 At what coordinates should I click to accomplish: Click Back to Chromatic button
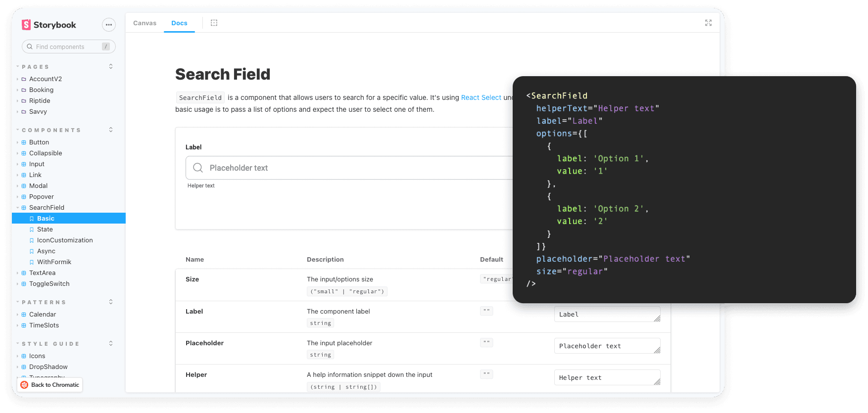click(x=50, y=385)
